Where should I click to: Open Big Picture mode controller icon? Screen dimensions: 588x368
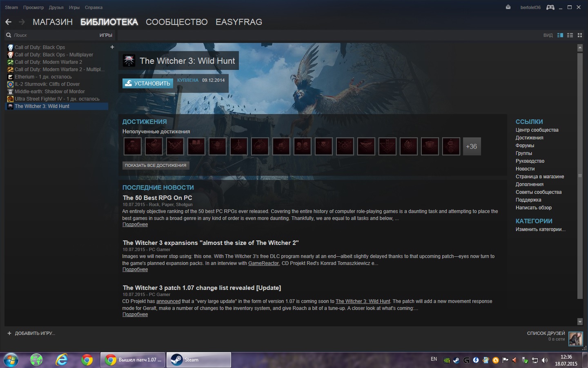(550, 7)
